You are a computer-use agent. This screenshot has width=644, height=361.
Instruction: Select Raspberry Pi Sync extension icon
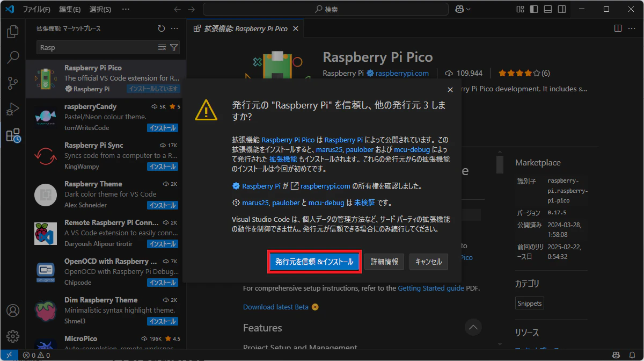tap(46, 156)
